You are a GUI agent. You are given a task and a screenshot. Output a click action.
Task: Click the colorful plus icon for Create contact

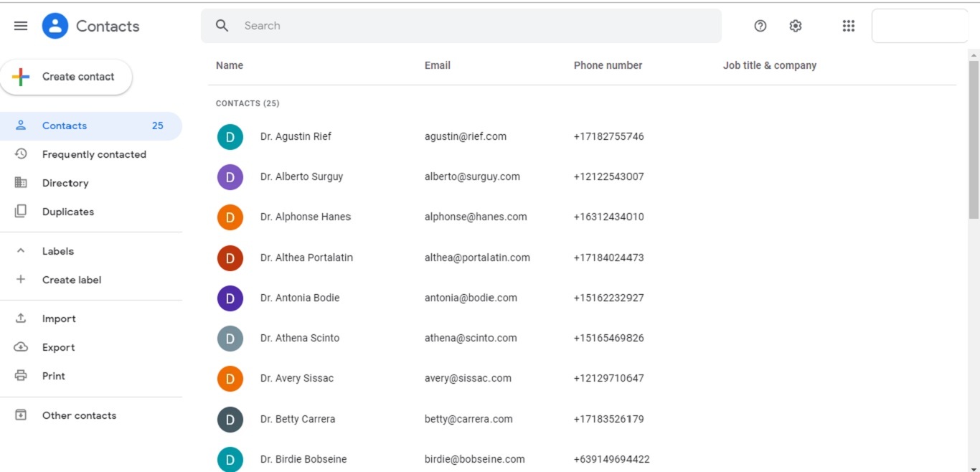click(x=22, y=77)
